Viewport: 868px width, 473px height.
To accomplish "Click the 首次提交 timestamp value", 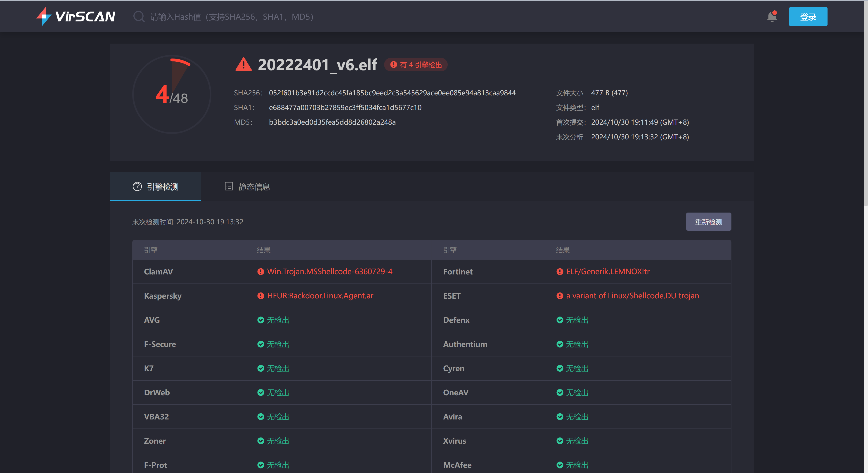I will click(640, 122).
